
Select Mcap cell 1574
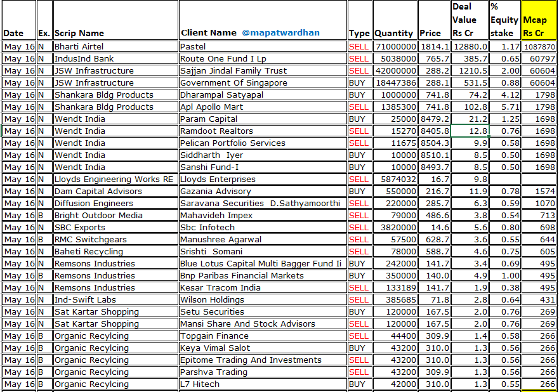[538, 192]
